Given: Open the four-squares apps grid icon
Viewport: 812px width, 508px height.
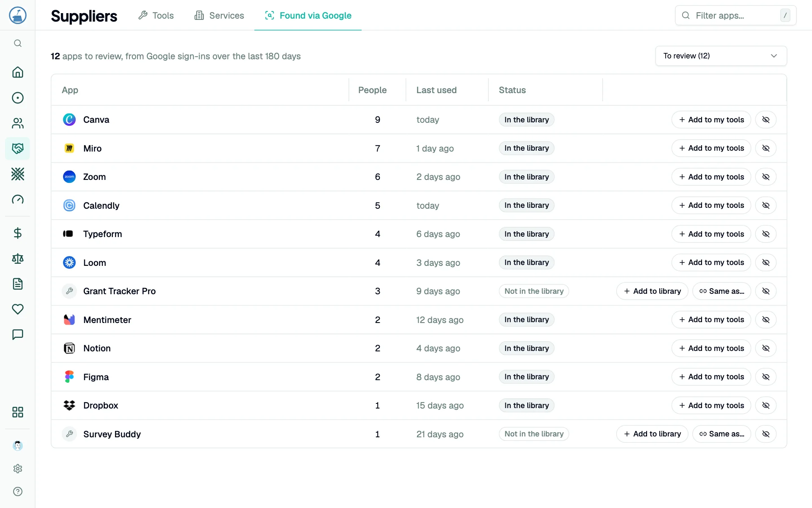Looking at the screenshot, I should tap(18, 412).
